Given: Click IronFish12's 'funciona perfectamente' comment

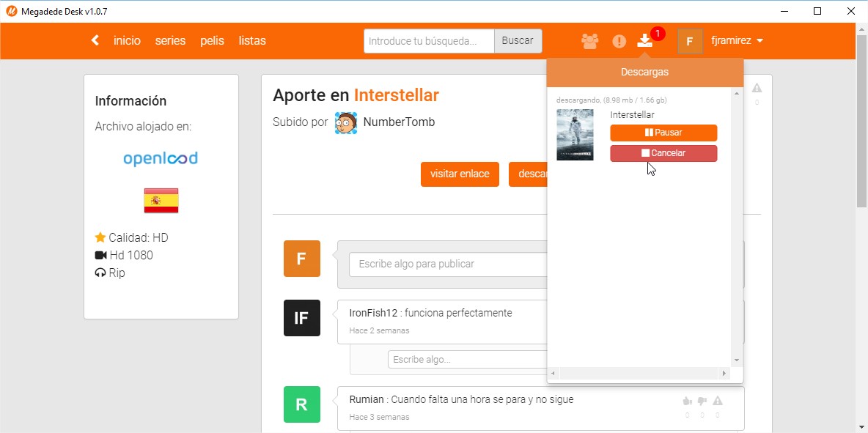Looking at the screenshot, I should coord(458,314).
